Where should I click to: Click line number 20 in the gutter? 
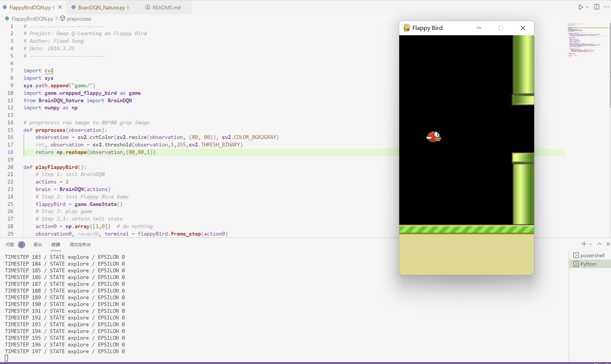coord(10,167)
